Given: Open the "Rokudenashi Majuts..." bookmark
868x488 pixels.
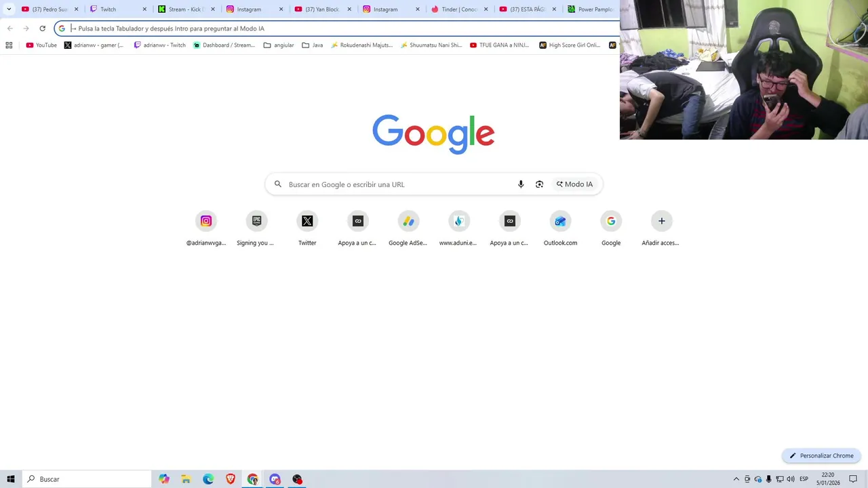Looking at the screenshot, I should coord(362,45).
